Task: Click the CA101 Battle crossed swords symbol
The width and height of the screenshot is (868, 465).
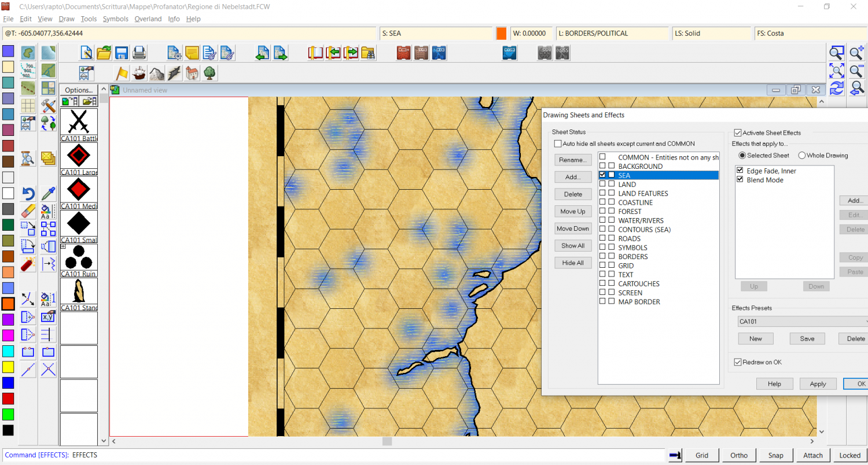Action: (79, 122)
